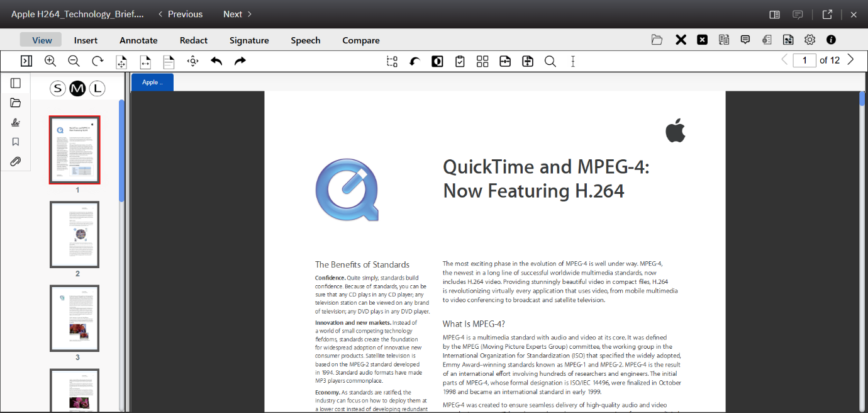Toggle the side-by-side panel icon in the title bar
Screen dimensions: 868x413
(x=775, y=14)
